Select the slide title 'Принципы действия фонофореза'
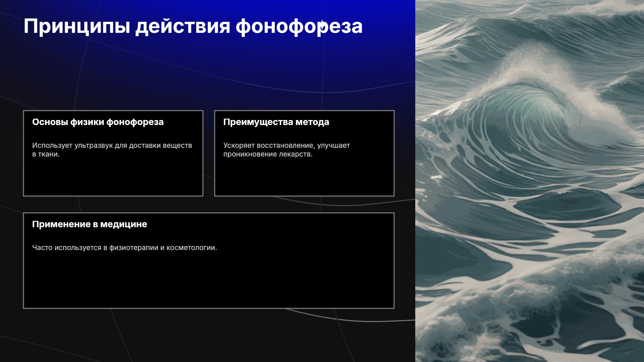This screenshot has height=362, width=644. (x=193, y=26)
